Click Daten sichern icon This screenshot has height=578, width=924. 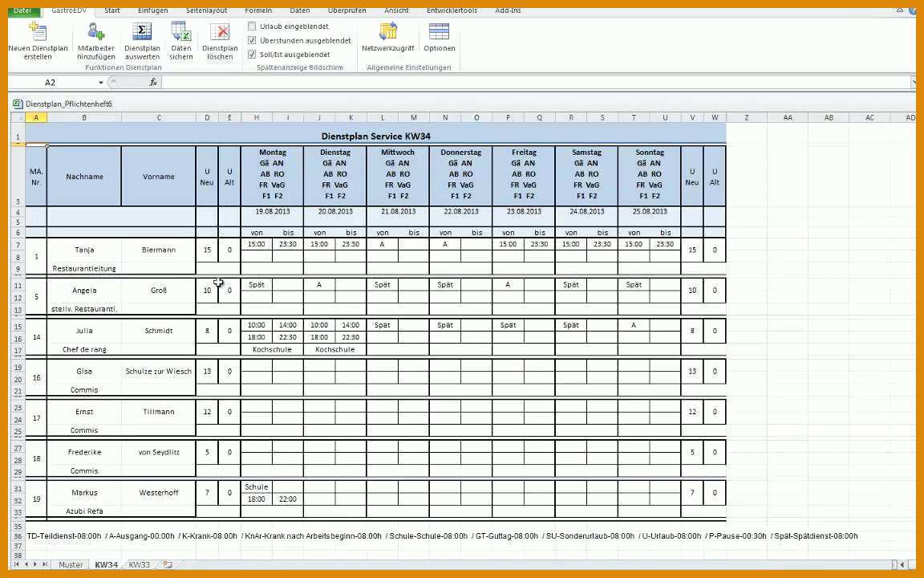[x=181, y=32]
